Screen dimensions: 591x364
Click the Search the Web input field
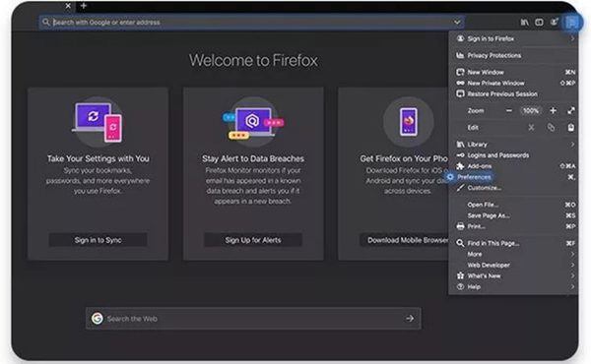click(x=253, y=319)
